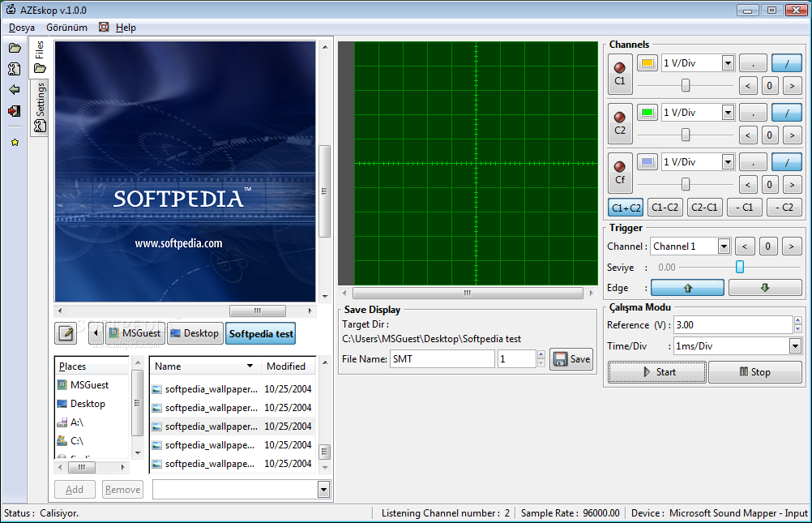Click the help icon beside Help menu

click(x=104, y=27)
